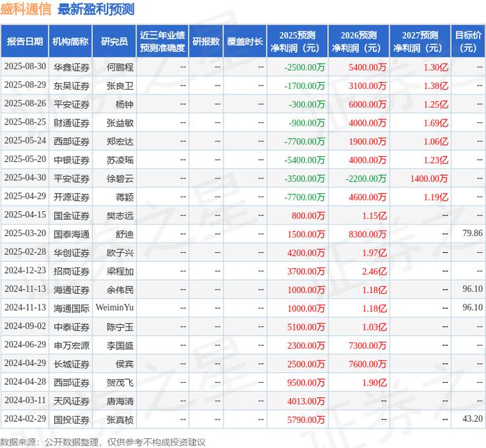Click the value 1.69亿

436,123
